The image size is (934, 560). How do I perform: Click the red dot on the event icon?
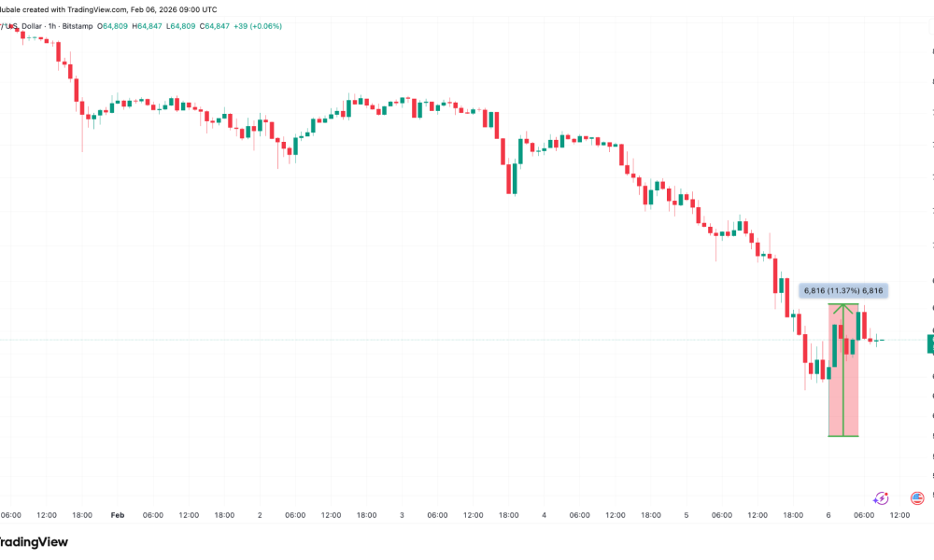[x=886, y=494]
